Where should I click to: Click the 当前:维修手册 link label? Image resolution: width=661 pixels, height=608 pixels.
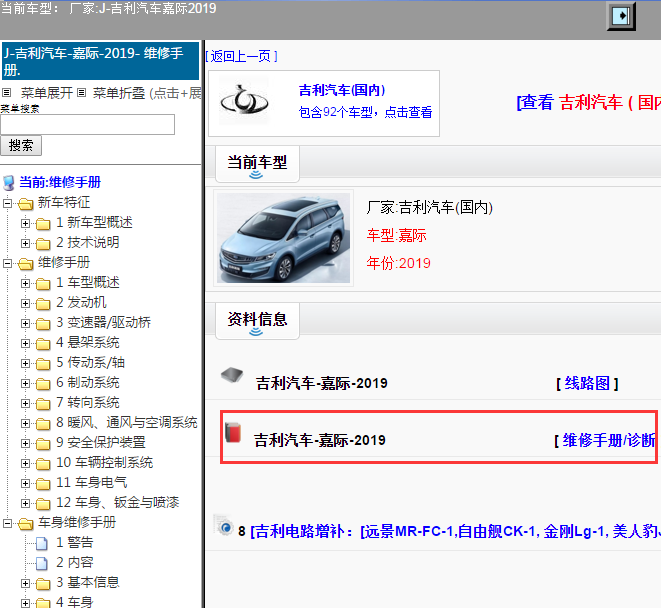tap(60, 182)
